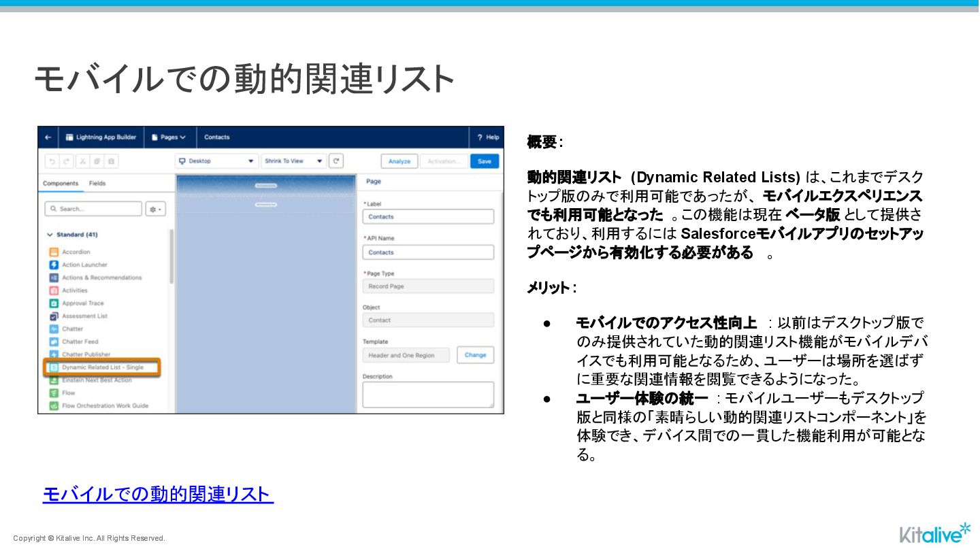Click the Assessment List label
980x551 pixels.
pyautogui.click(x=84, y=316)
